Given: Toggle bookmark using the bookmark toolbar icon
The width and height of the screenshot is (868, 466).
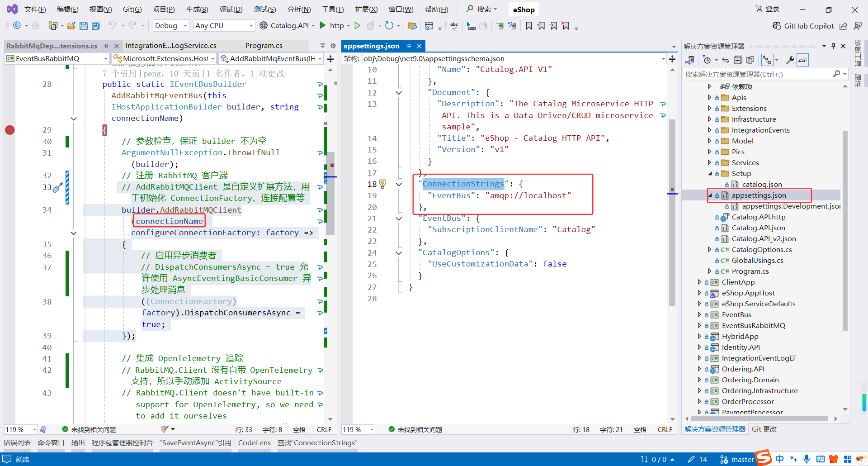Looking at the screenshot, I should pos(528,26).
